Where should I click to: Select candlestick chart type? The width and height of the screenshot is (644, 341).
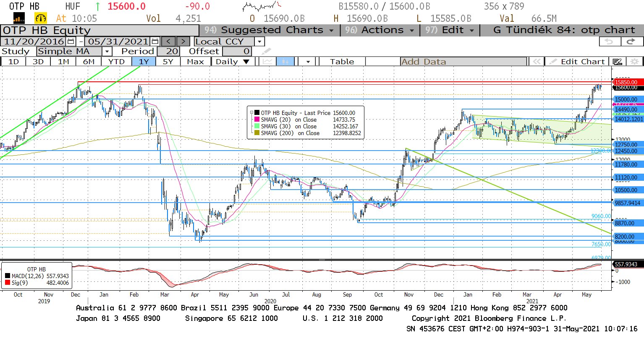[x=285, y=62]
